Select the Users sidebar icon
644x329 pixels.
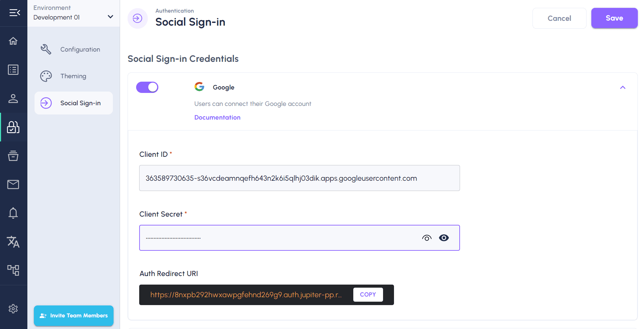(x=13, y=99)
